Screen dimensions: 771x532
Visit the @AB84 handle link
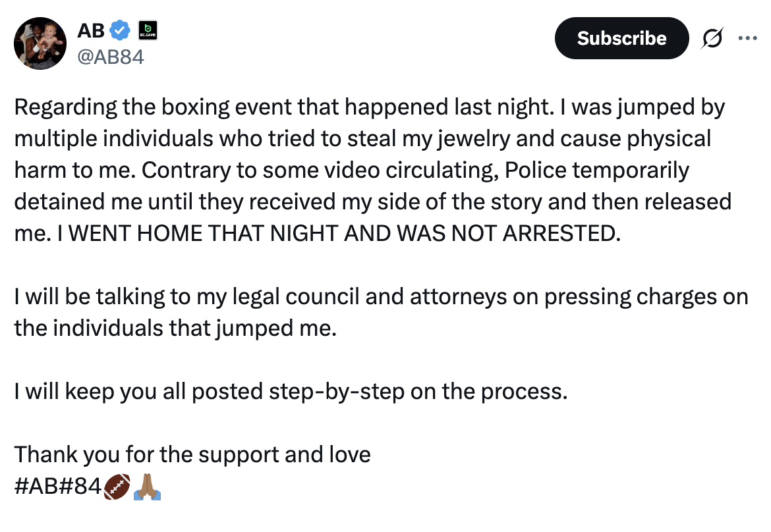point(111,57)
